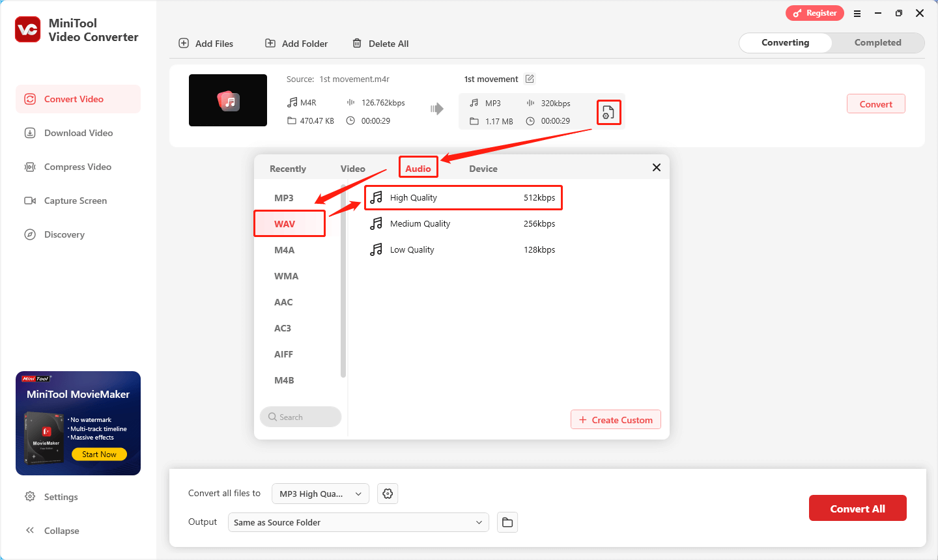Viewport: 938px width, 560px height.
Task: Click the MiniTool Video Converter logo icon
Action: pos(28,29)
